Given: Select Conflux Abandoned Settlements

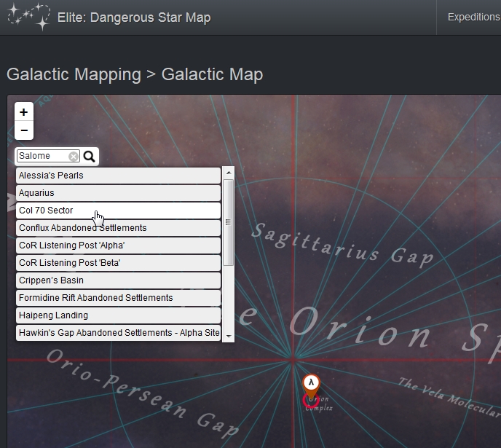Looking at the screenshot, I should pyautogui.click(x=118, y=228).
